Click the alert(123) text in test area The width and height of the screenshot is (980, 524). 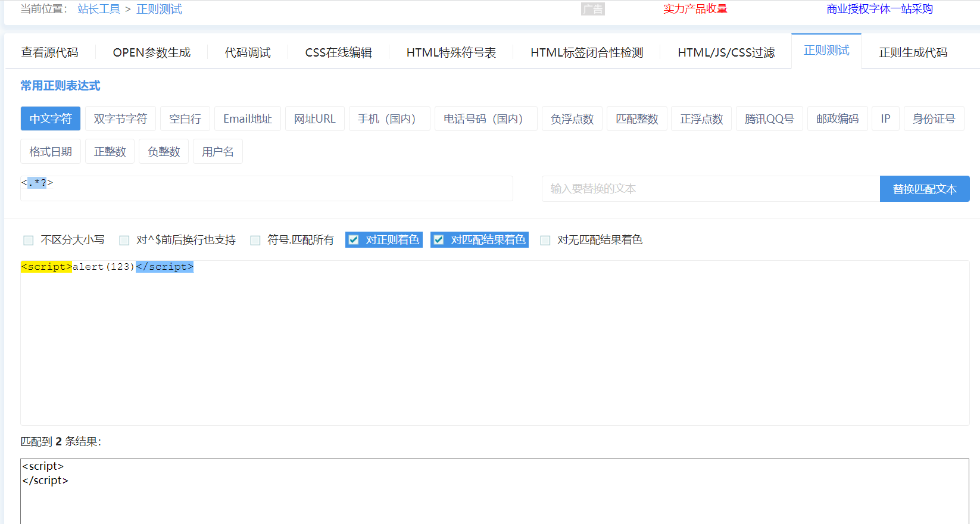click(x=104, y=267)
